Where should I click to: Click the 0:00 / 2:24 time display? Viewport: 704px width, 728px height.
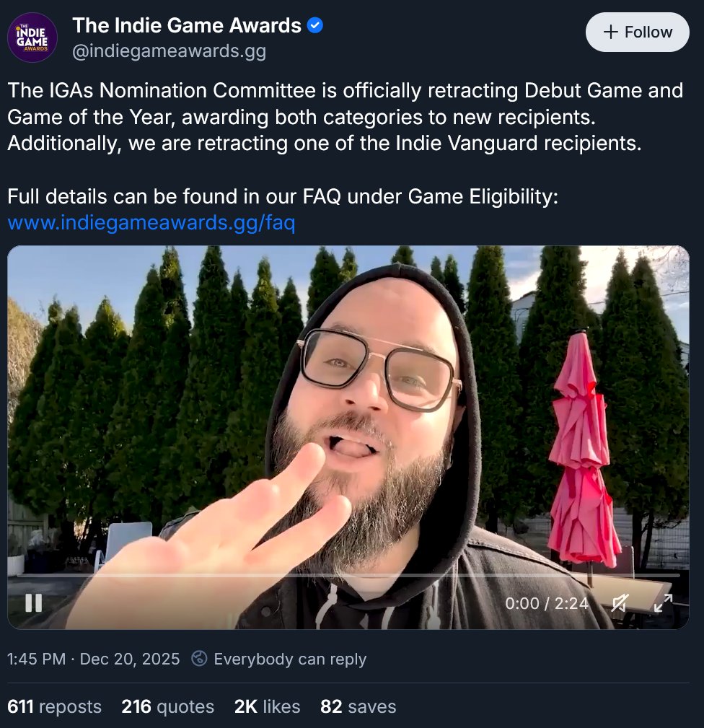(547, 603)
